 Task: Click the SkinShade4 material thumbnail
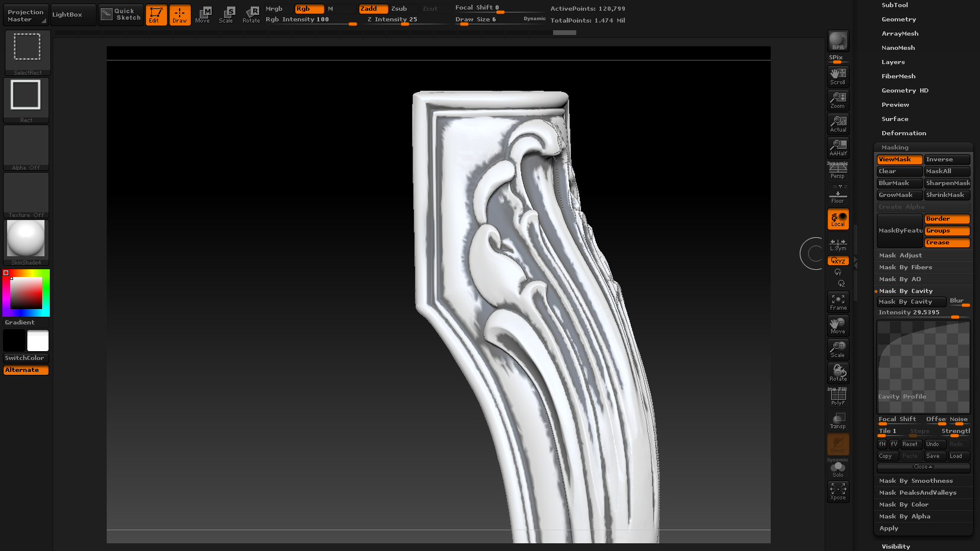(x=25, y=239)
